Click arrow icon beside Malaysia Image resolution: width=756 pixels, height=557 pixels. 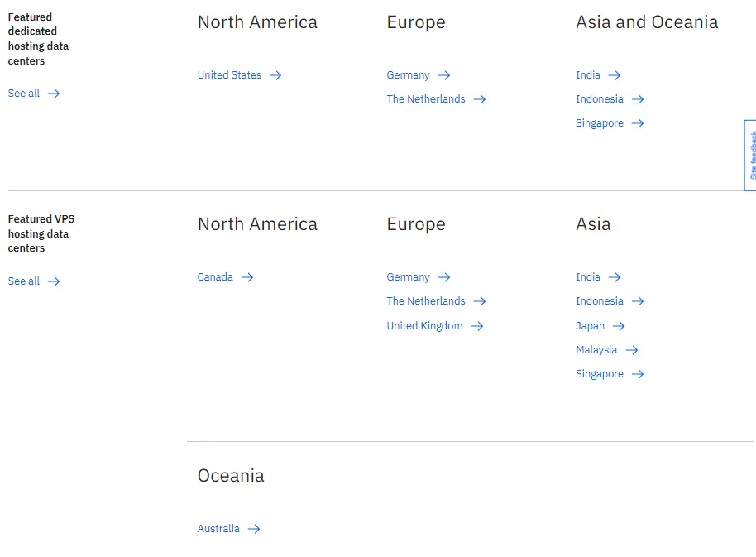[x=632, y=350]
